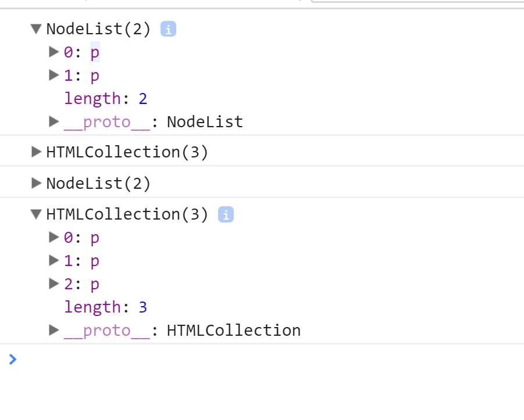Image resolution: width=524 pixels, height=420 pixels.
Task: Select the first p element in NodeList
Action: pos(94,52)
